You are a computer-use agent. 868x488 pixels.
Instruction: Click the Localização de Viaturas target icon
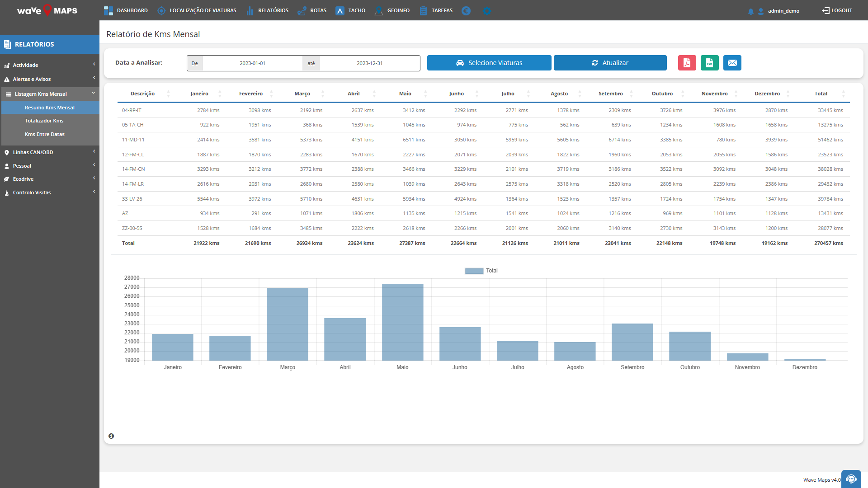point(161,10)
